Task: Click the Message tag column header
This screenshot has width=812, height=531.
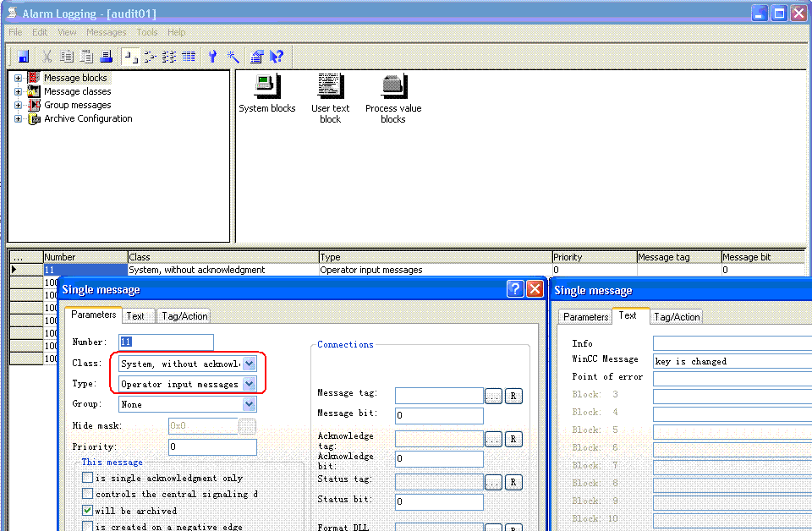Action: point(679,257)
